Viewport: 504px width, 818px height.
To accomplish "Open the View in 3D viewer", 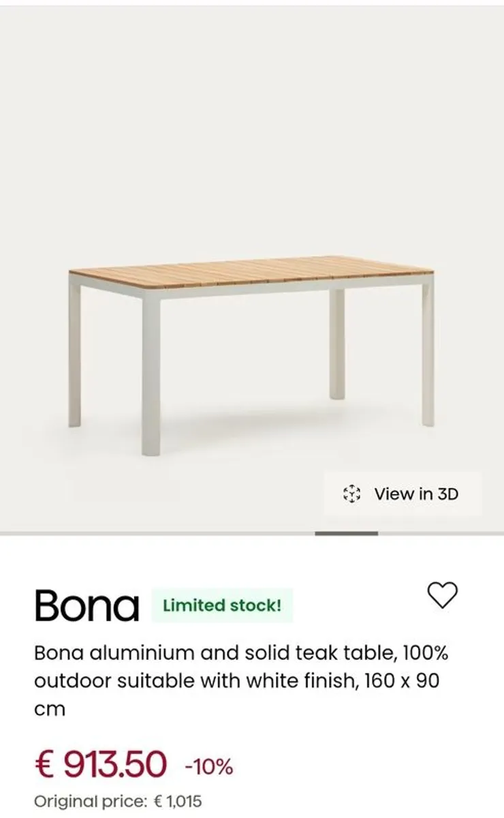I will pyautogui.click(x=402, y=494).
